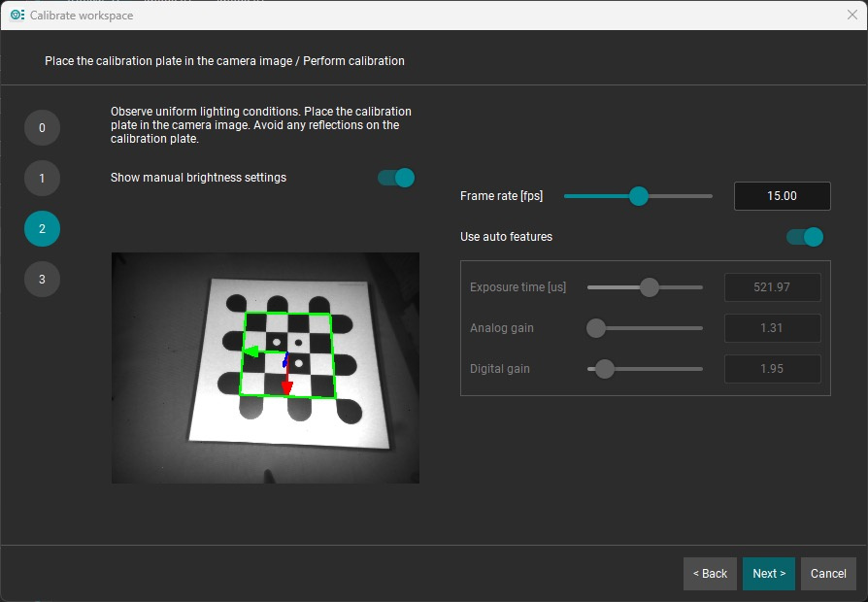The width and height of the screenshot is (868, 602).
Task: Click the Frame rate [fps] label
Action: coord(502,196)
